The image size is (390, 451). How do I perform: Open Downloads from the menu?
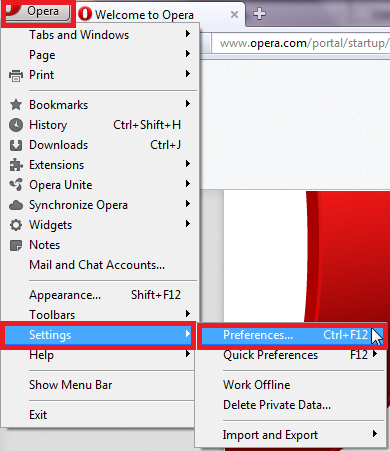coord(100,145)
